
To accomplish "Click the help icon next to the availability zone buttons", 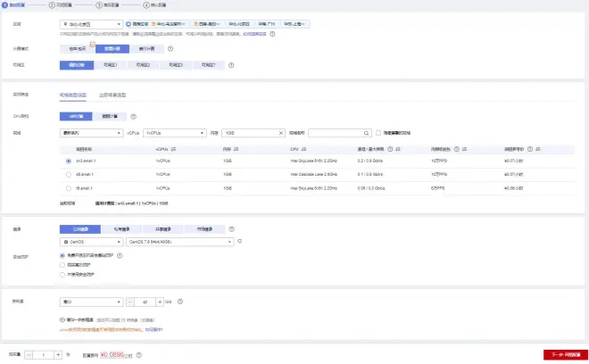I will (x=231, y=65).
